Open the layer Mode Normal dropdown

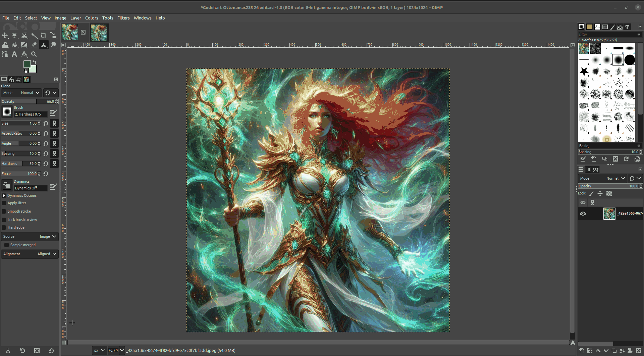click(603, 178)
